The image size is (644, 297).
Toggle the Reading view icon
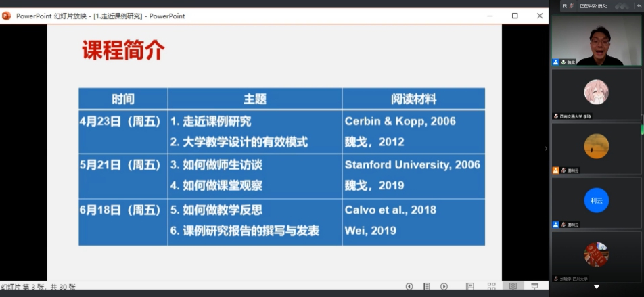(x=513, y=287)
